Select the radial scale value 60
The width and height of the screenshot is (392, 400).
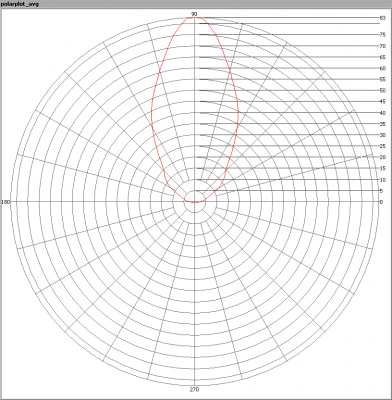(x=383, y=68)
